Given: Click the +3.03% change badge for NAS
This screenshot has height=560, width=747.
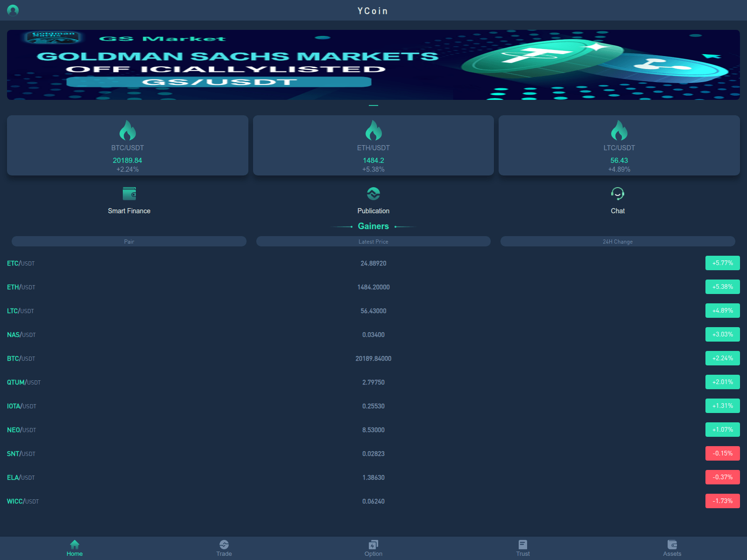Looking at the screenshot, I should tap(723, 335).
